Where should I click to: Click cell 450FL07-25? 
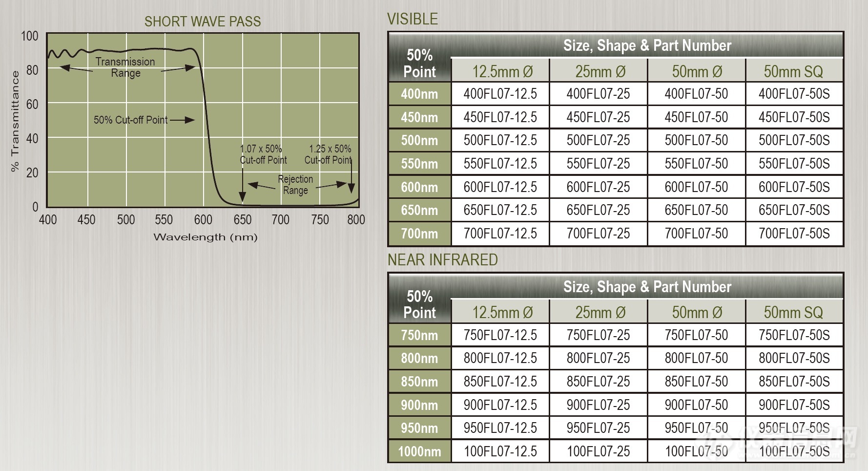click(x=598, y=117)
